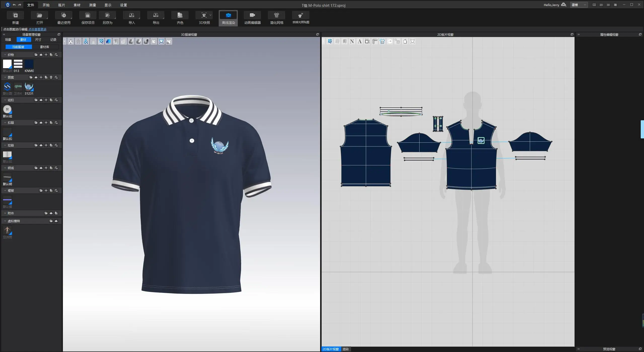Collapse the 虚拟模特 avatar section
This screenshot has height=352, width=644.
point(5,221)
